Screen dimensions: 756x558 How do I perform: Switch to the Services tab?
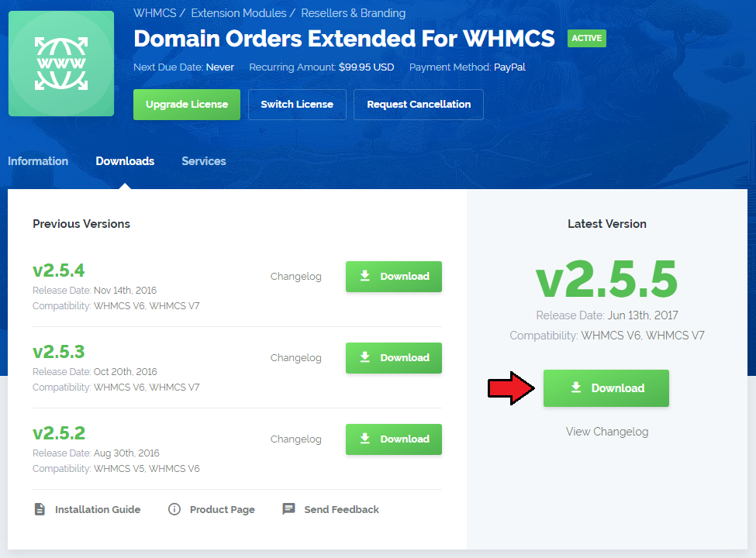(x=203, y=161)
